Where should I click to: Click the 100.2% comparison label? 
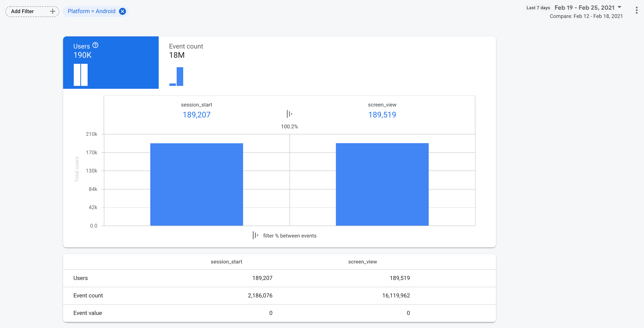289,126
